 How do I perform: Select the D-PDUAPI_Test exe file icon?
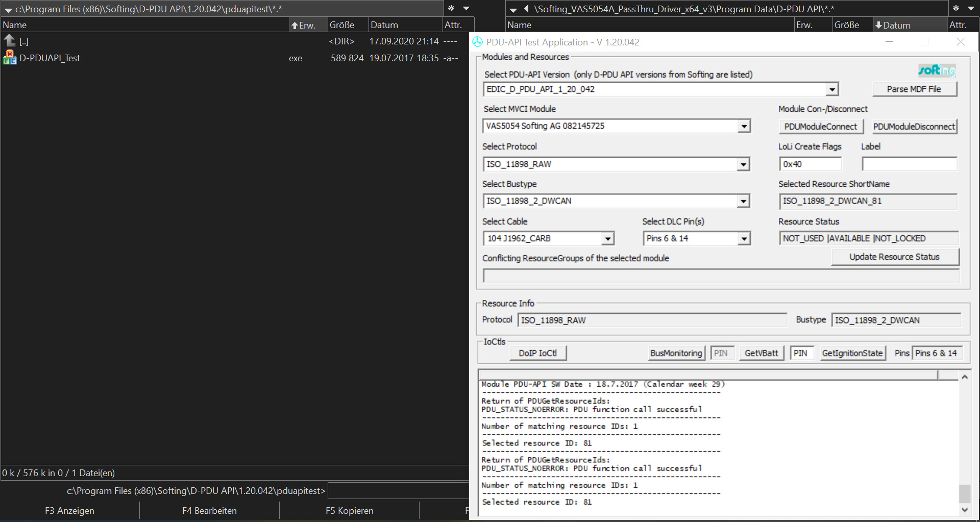[x=10, y=58]
